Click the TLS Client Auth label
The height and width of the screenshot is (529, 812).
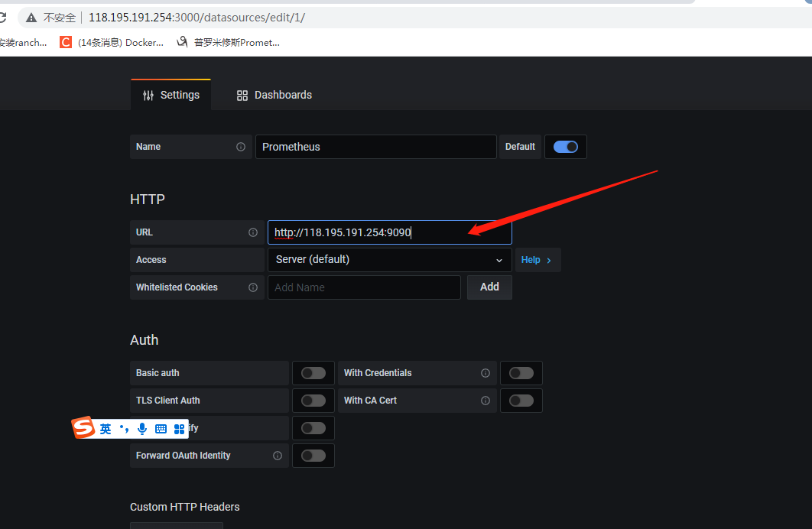(x=167, y=401)
